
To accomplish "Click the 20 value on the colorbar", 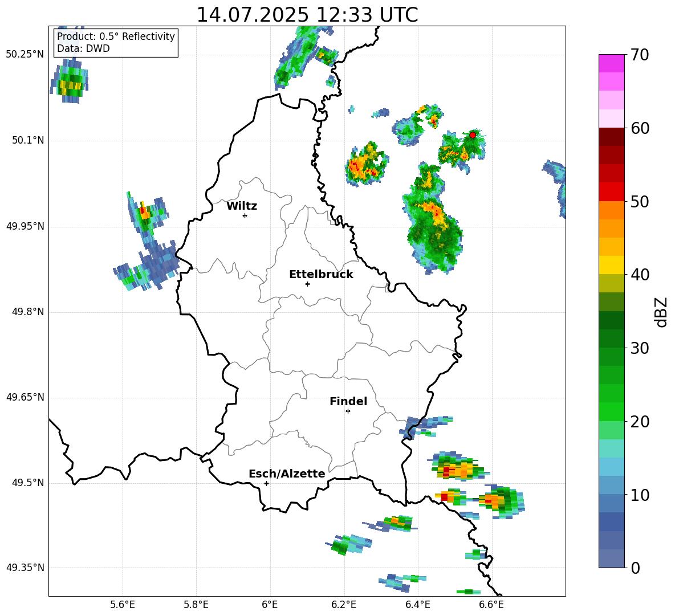I will pos(639,422).
